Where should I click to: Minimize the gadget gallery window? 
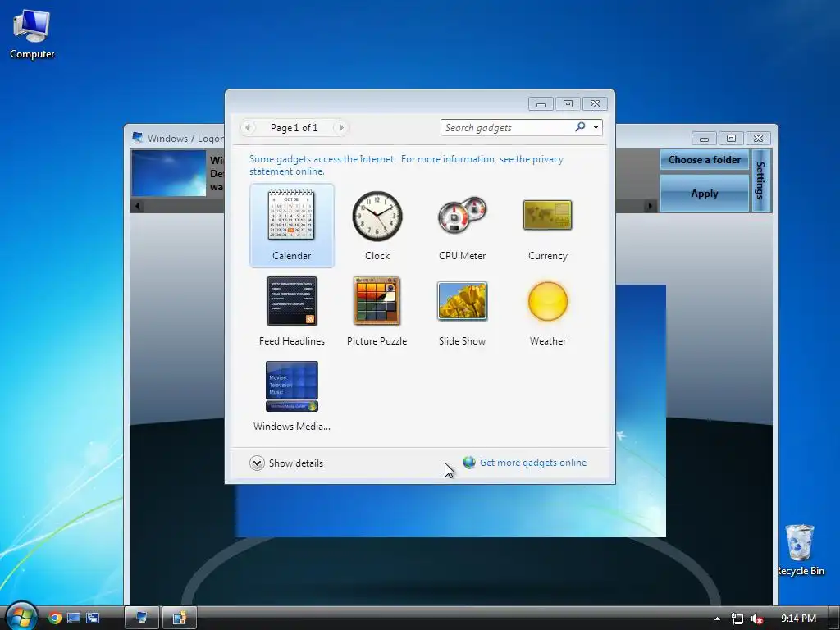tap(541, 104)
